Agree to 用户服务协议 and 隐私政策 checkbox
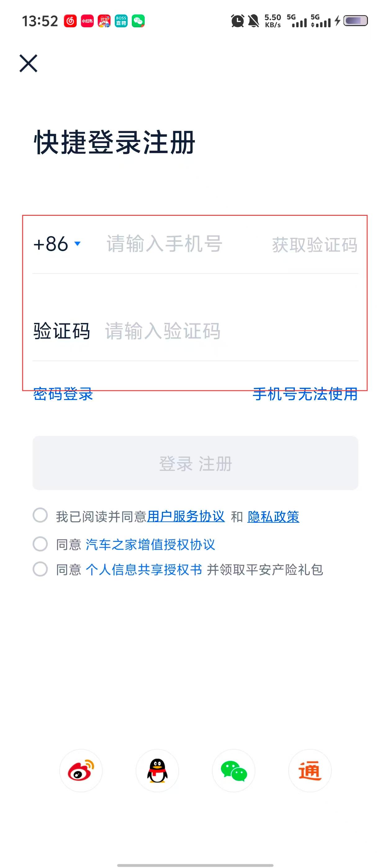Image resolution: width=391 pixels, height=868 pixels. tap(40, 515)
